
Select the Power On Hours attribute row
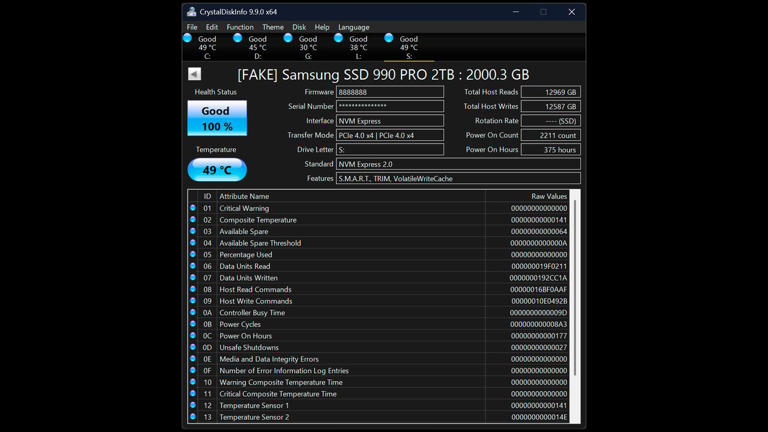click(379, 336)
